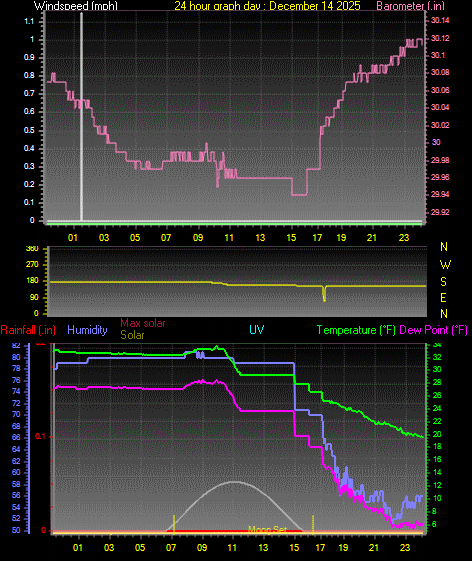Viewport: 472px width, 561px height.
Task: Click the 90 degree wind direction tick
Action: click(x=34, y=298)
